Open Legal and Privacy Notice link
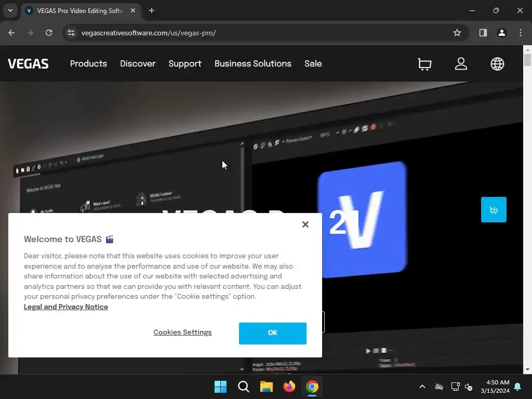Screen dimensions: 532x399 click(66, 307)
